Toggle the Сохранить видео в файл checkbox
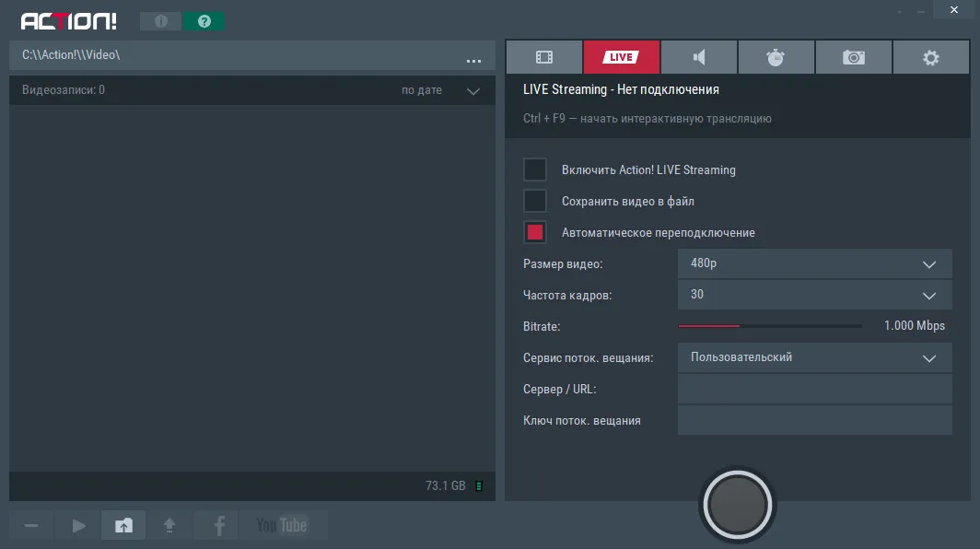This screenshot has height=549, width=980. (535, 201)
